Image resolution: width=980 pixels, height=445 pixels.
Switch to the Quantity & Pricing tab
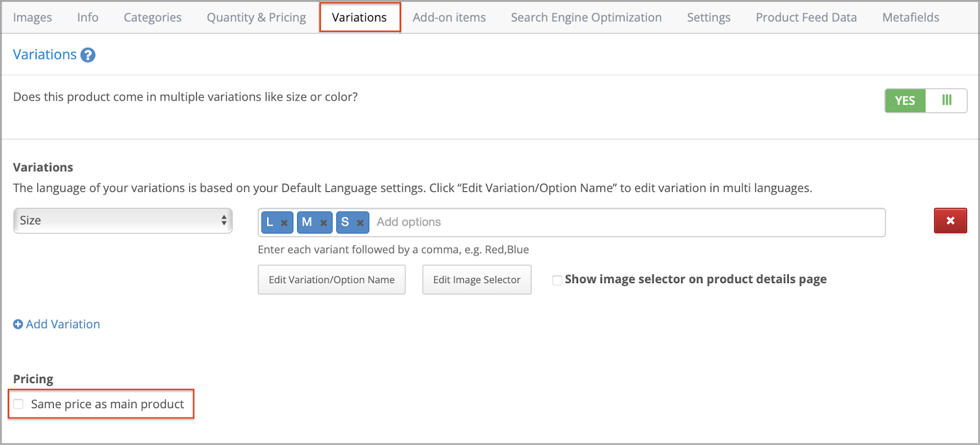tap(257, 17)
